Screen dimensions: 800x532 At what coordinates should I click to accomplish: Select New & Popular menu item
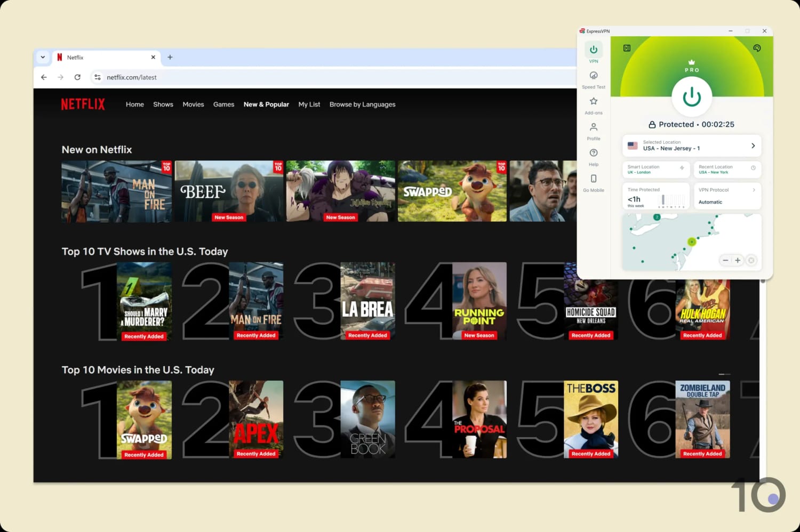266,104
